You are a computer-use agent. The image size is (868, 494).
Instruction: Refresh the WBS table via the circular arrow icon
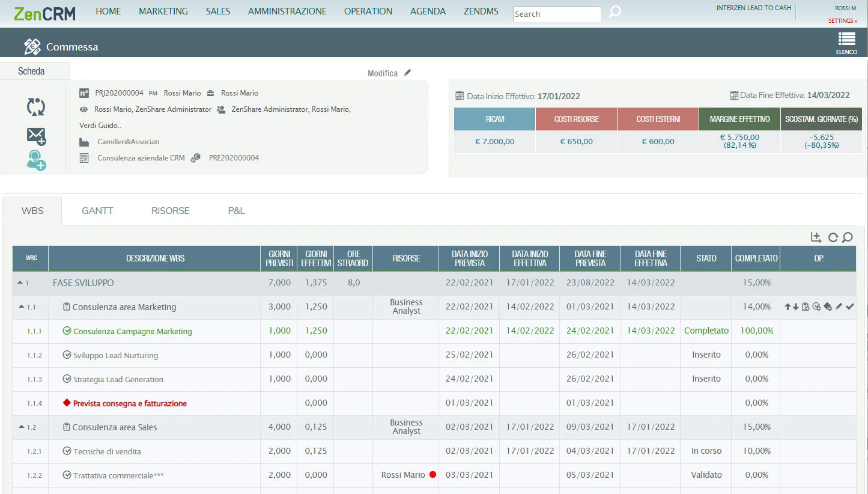point(833,237)
